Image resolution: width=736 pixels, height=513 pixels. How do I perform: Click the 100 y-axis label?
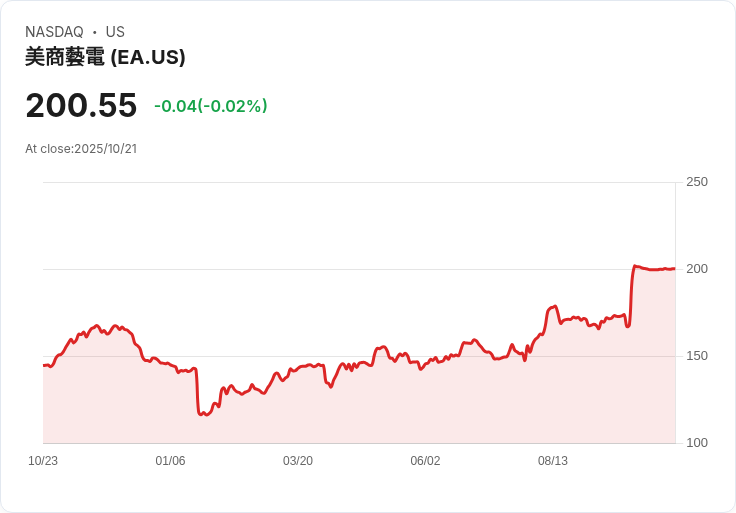697,443
